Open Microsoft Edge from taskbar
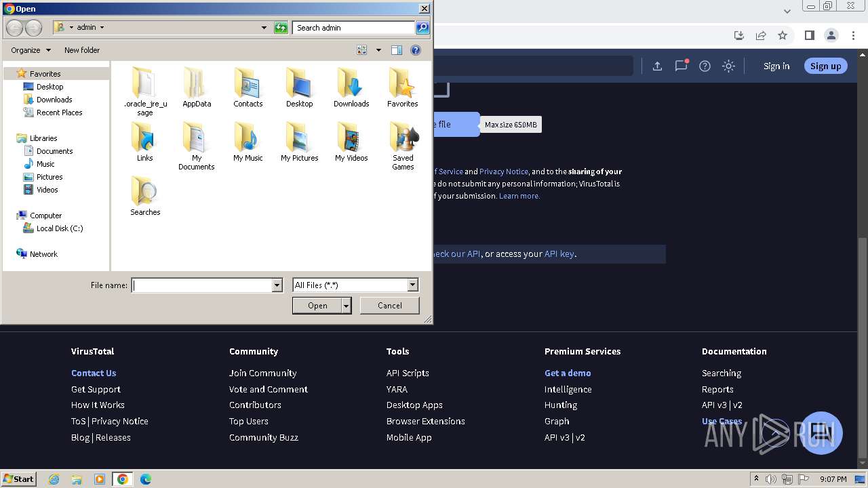Image resolution: width=868 pixels, height=488 pixels. pyautogui.click(x=145, y=479)
